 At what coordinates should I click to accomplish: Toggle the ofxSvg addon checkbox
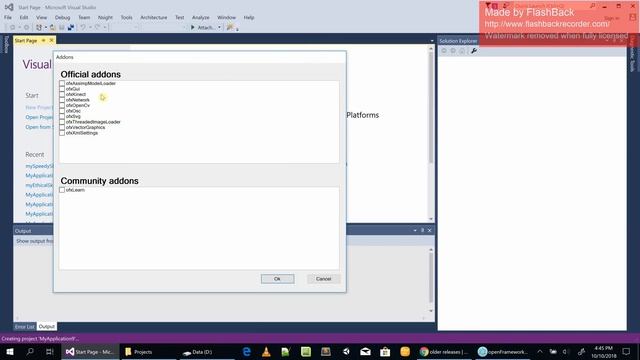tap(62, 116)
